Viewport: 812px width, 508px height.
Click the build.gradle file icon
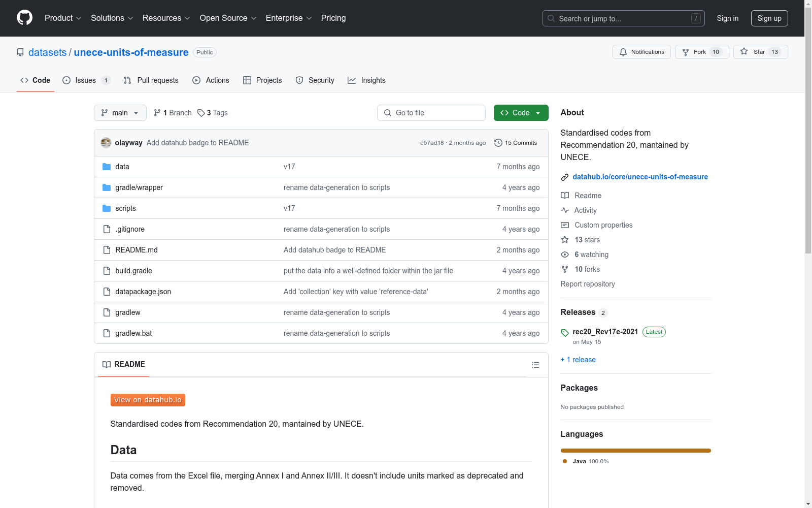tap(107, 271)
